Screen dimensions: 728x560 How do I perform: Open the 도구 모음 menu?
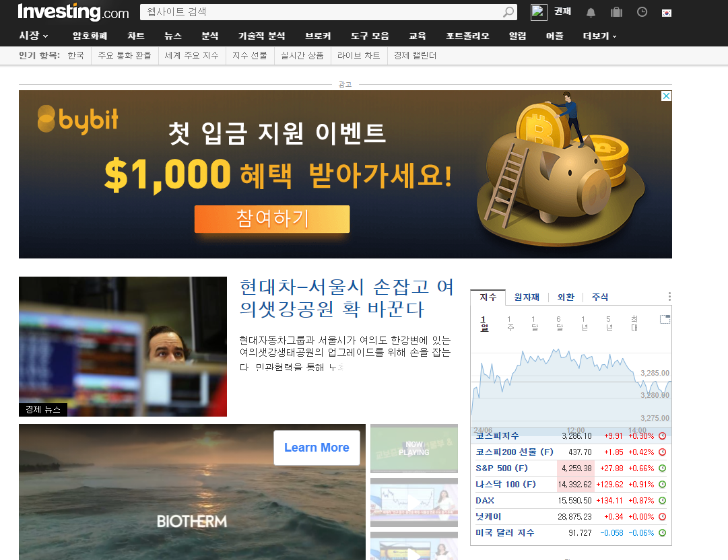point(370,36)
